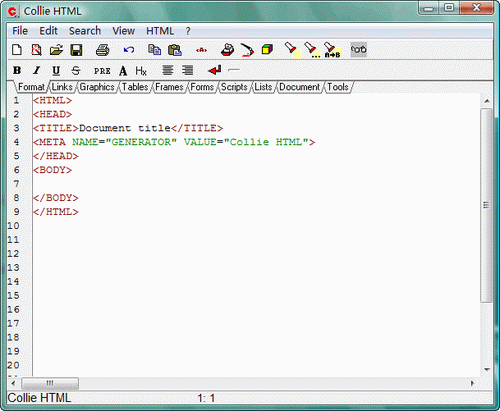
Task: Paste clipboard with paste icon
Action: pos(175,50)
